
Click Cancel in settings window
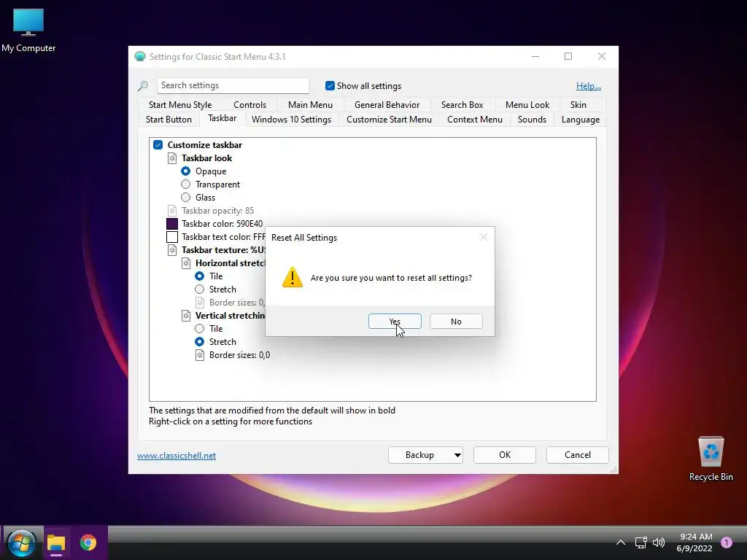coord(578,455)
